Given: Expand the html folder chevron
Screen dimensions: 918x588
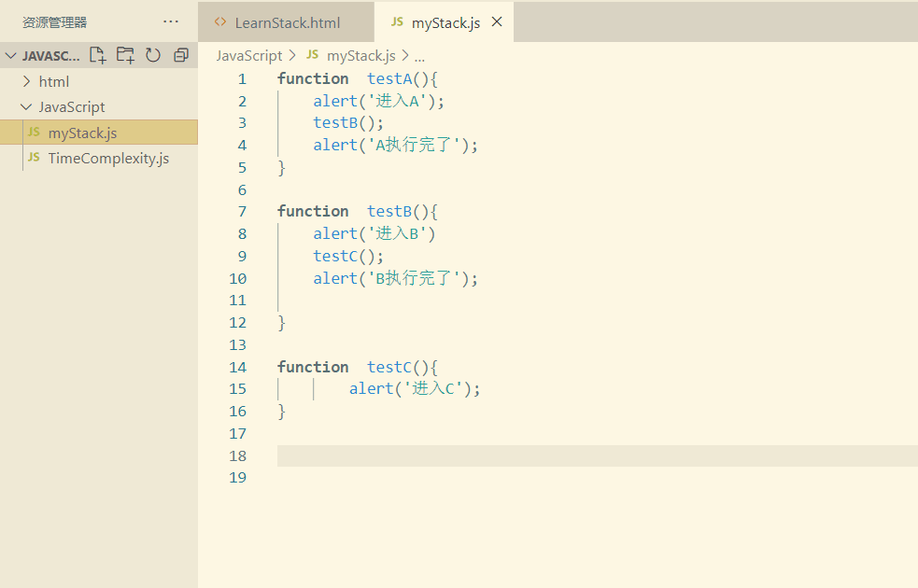Looking at the screenshot, I should (26, 81).
